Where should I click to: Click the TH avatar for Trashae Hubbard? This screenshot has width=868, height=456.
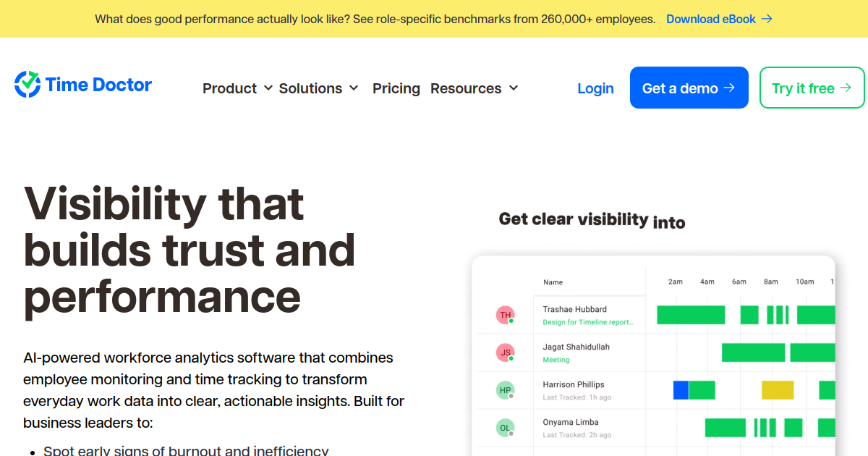(505, 315)
